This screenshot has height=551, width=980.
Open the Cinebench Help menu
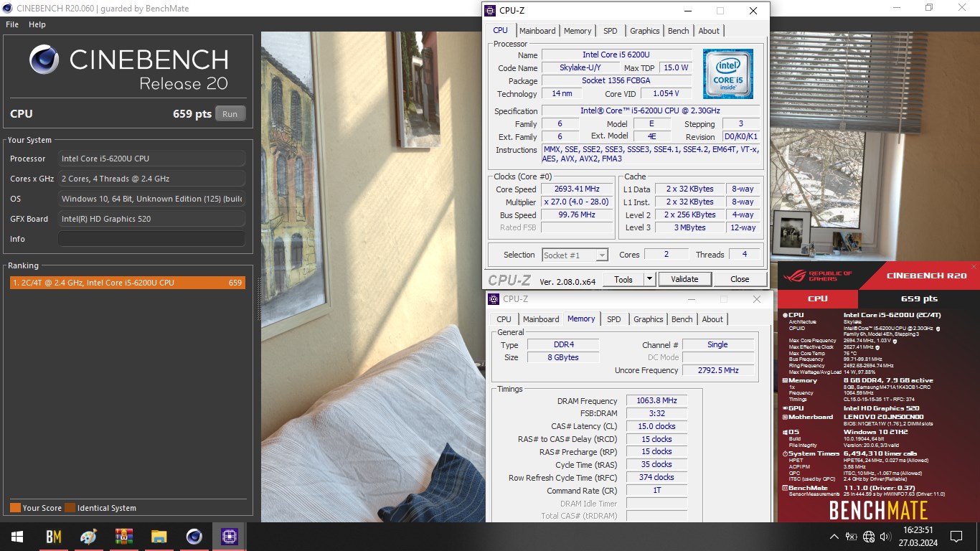click(x=37, y=24)
